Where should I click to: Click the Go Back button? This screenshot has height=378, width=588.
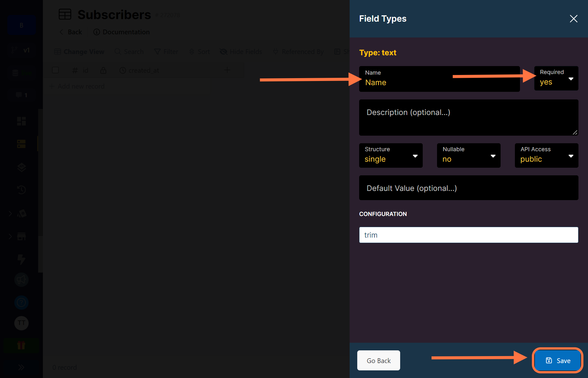click(379, 360)
